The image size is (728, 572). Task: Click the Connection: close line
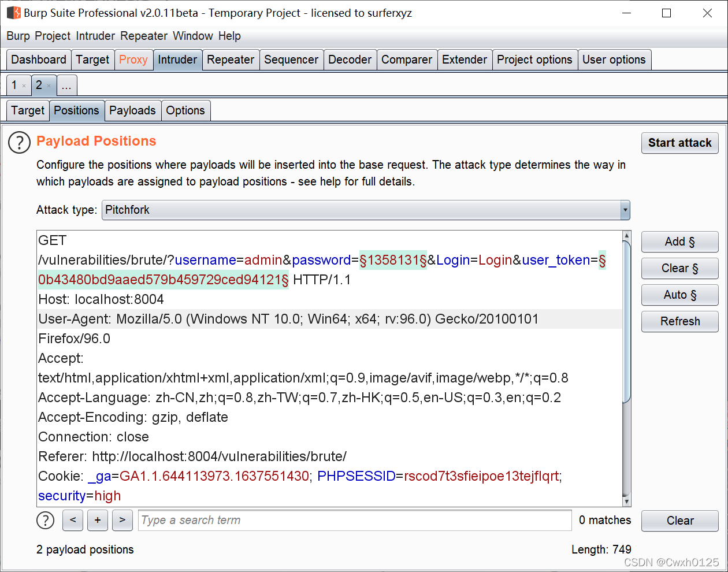tap(94, 437)
